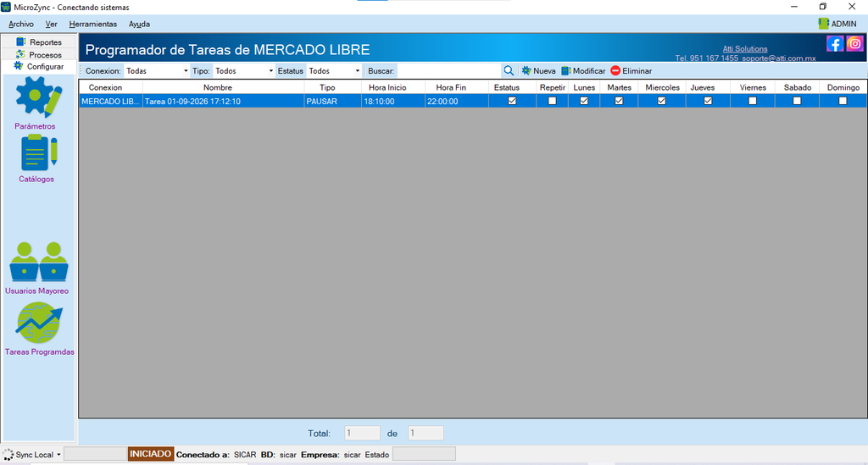This screenshot has width=868, height=465.
Task: Click the Parámetros label
Action: tap(35, 126)
